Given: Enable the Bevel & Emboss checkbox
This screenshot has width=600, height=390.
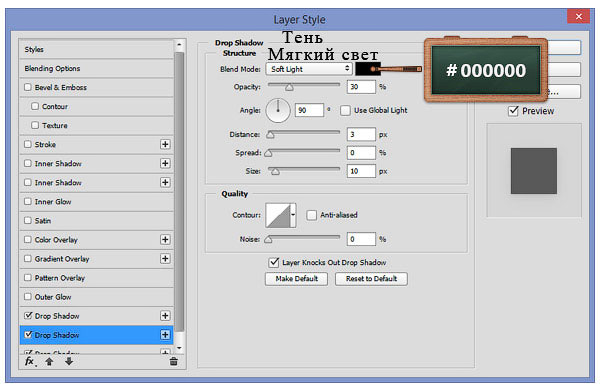Looking at the screenshot, I should pos(28,87).
